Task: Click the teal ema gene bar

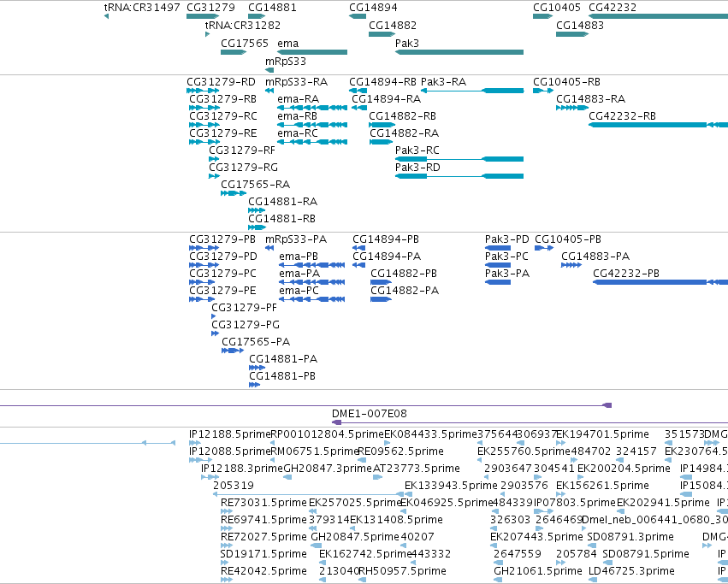Action: tap(312, 52)
